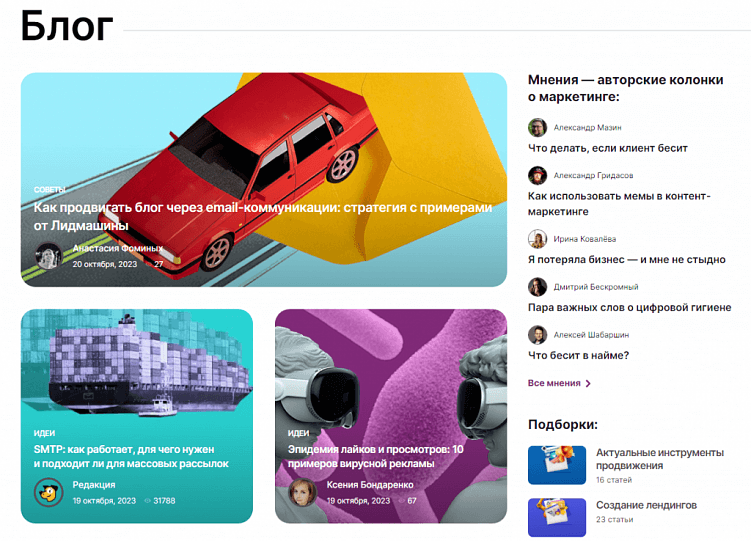This screenshot has width=751, height=541.
Task: Click Дмитрий Бескромный's avatar icon
Action: (x=537, y=287)
